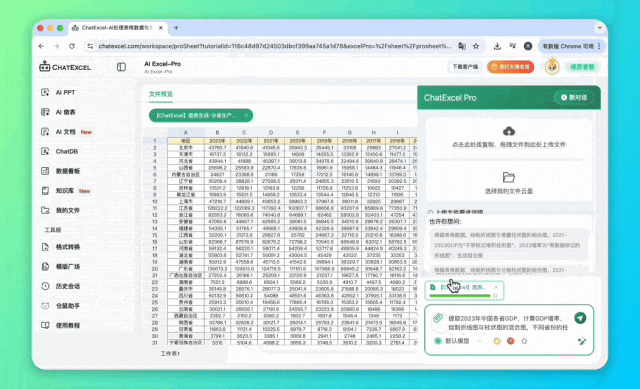This screenshot has width=640, height=389.
Task: Bookmark this page with the star icon
Action: 476,46
